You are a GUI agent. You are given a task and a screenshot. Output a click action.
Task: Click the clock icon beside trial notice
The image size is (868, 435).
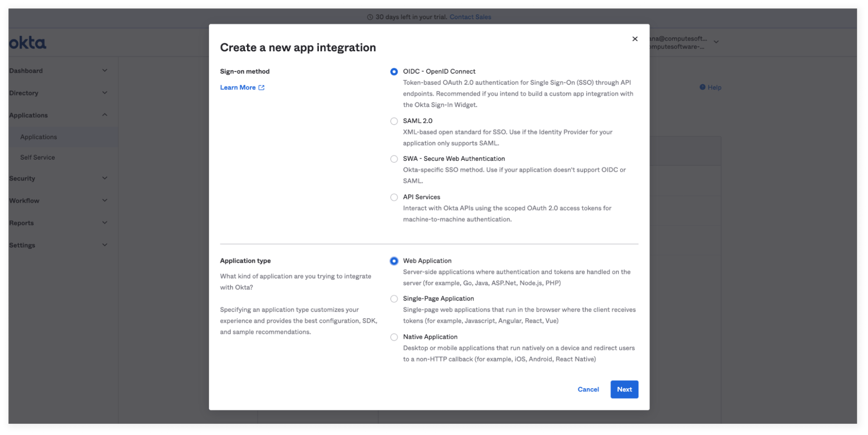click(370, 17)
